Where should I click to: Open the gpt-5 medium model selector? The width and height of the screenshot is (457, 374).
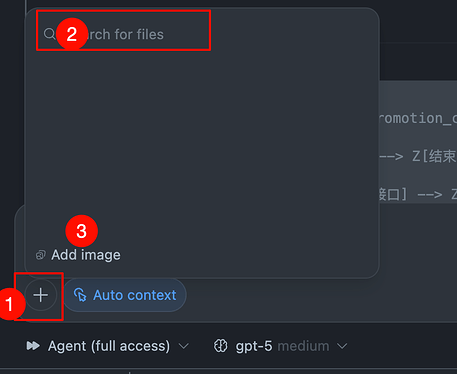[x=280, y=346]
